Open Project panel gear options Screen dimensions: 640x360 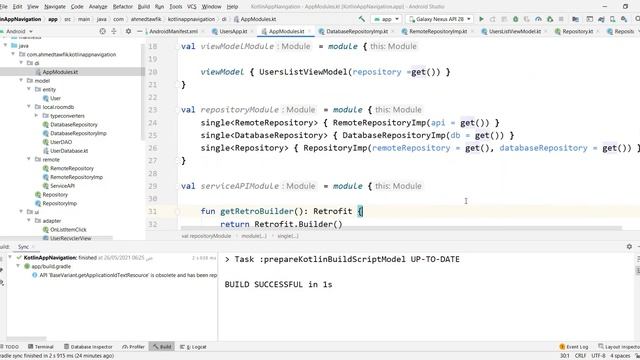tap(128, 31)
